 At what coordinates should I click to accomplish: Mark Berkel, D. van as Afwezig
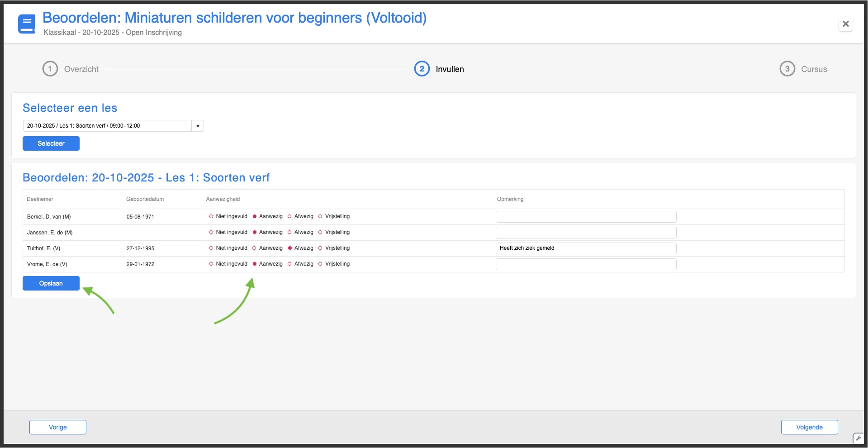(x=289, y=216)
